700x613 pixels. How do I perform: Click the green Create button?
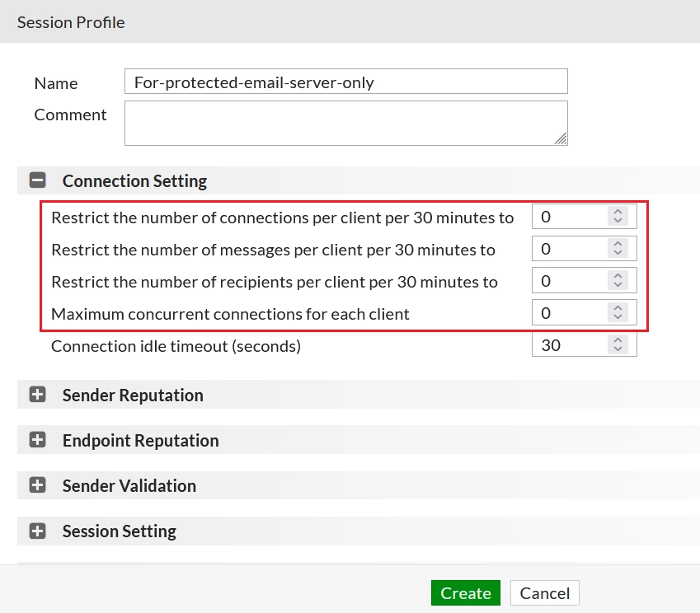466,593
